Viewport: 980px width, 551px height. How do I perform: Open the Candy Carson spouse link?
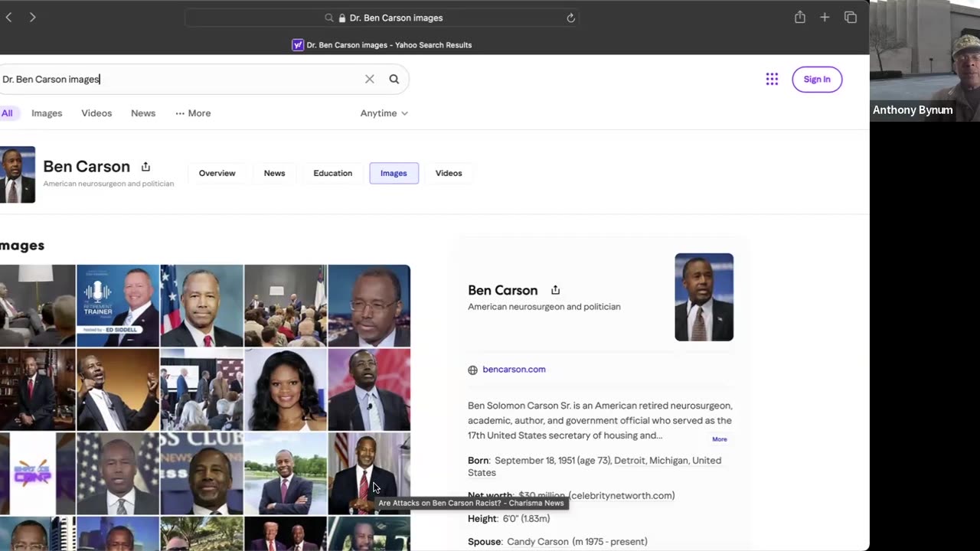[537, 542]
